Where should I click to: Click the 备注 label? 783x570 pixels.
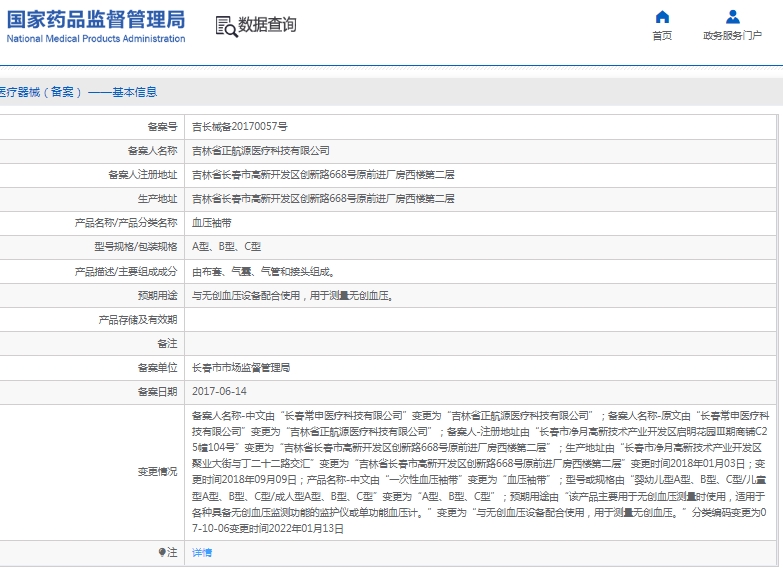pyautogui.click(x=167, y=343)
